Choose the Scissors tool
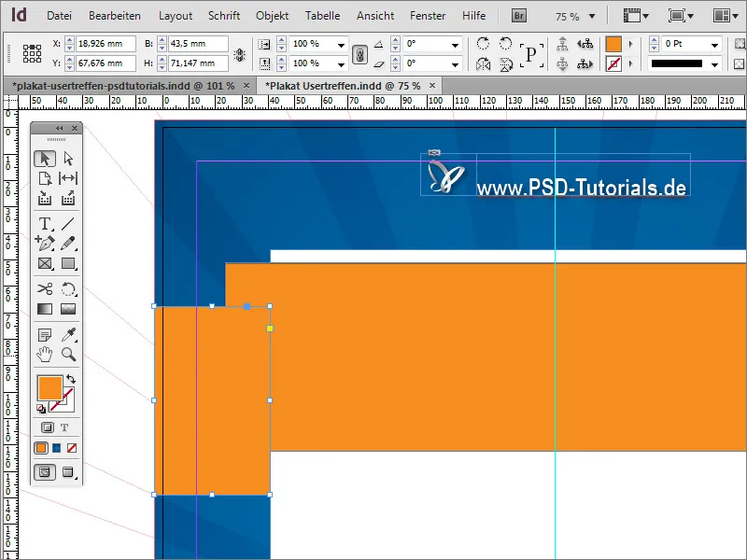Viewport: 747px width, 560px height. [45, 289]
